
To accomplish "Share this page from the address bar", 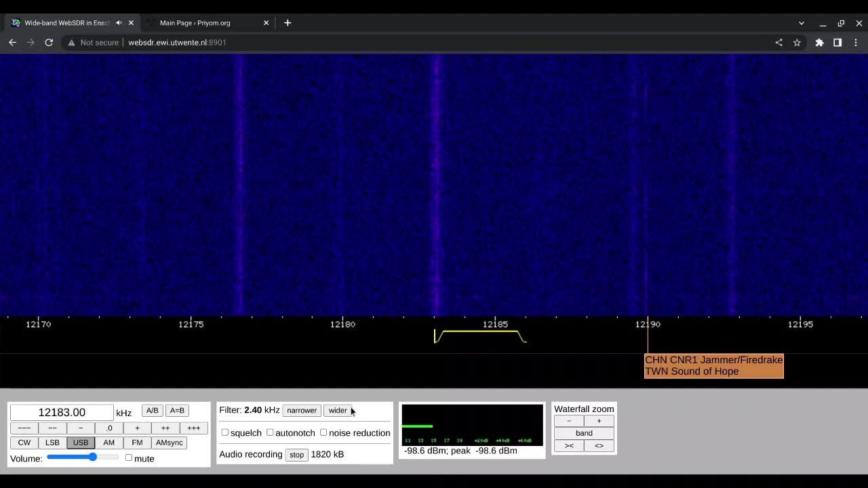I will (778, 42).
